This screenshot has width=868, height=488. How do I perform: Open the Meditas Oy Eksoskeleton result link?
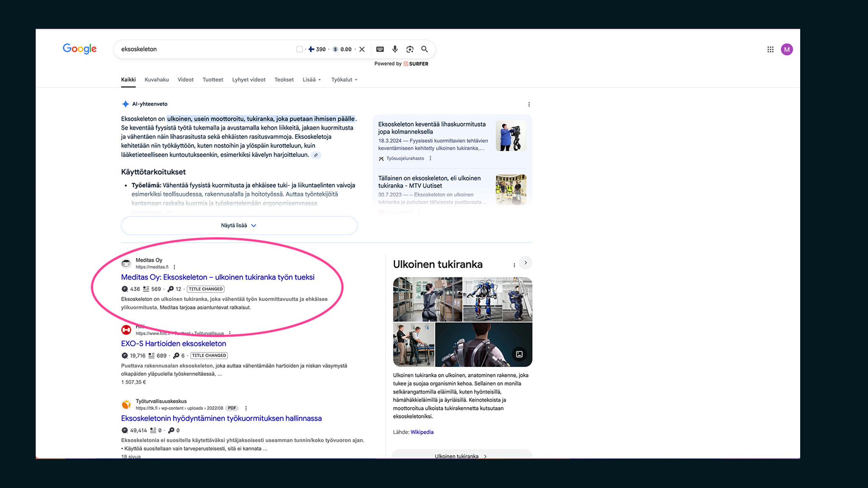pyautogui.click(x=217, y=277)
